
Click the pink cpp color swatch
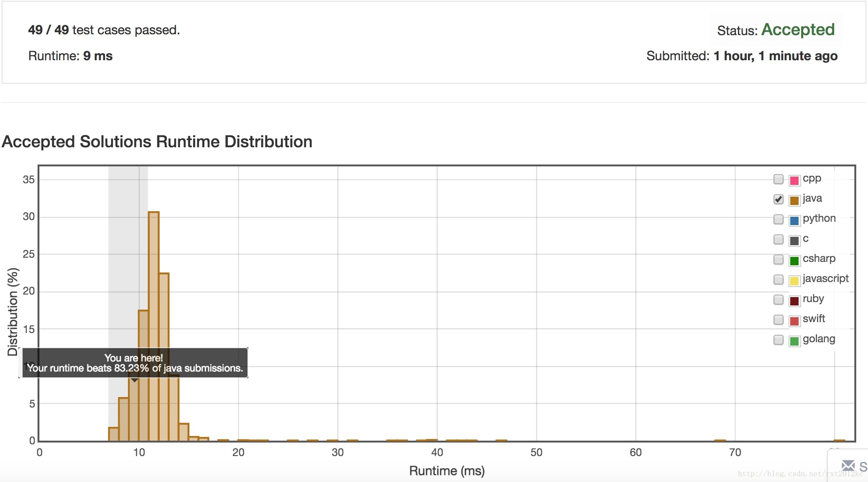click(x=794, y=180)
